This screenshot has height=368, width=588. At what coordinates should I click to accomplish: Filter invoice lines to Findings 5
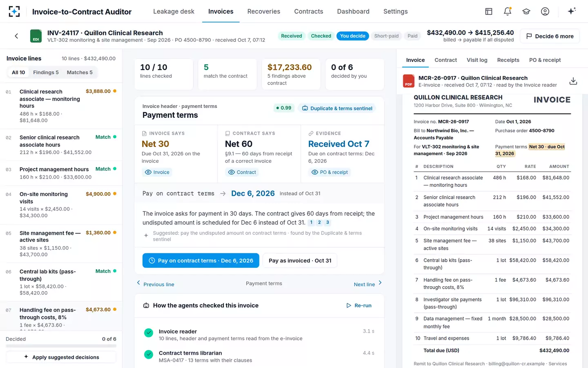coord(46,72)
